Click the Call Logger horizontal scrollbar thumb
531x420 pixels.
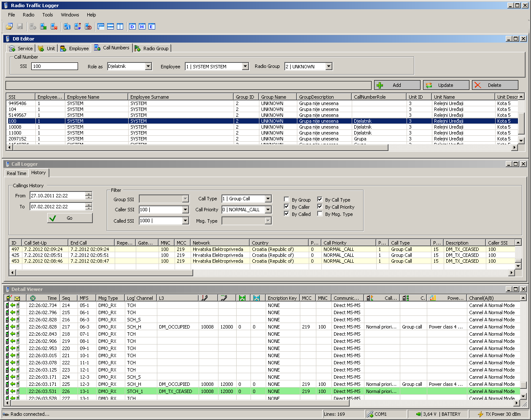(x=103, y=273)
